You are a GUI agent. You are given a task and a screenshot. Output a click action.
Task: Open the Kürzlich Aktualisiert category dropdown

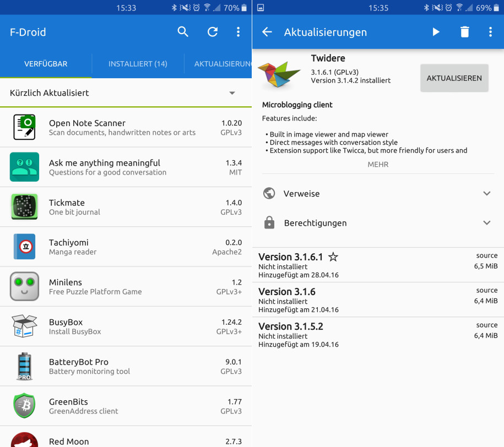tap(126, 93)
